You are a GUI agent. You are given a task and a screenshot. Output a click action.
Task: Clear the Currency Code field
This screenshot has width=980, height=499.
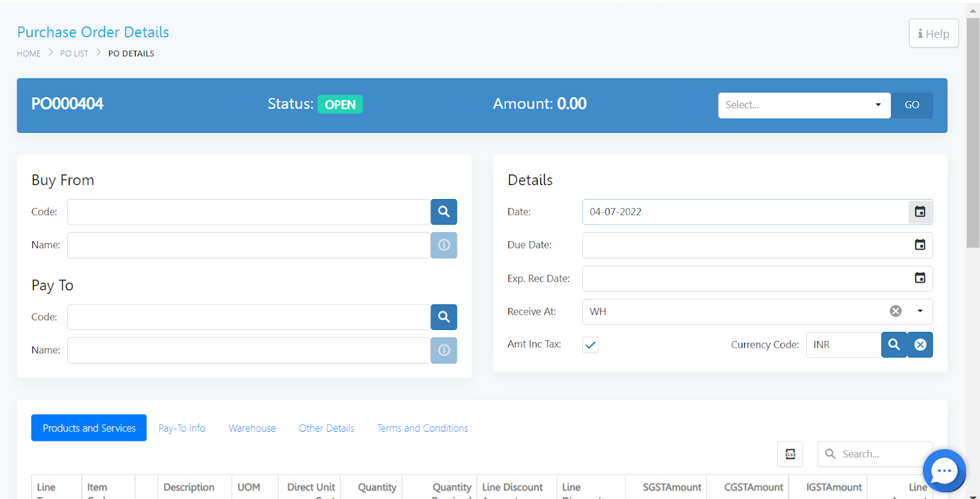point(920,345)
